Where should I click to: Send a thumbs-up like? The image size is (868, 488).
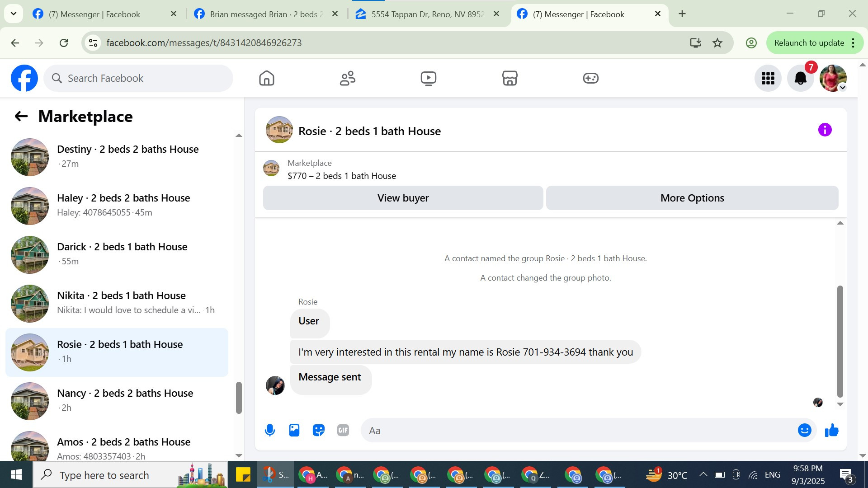[832, 431]
